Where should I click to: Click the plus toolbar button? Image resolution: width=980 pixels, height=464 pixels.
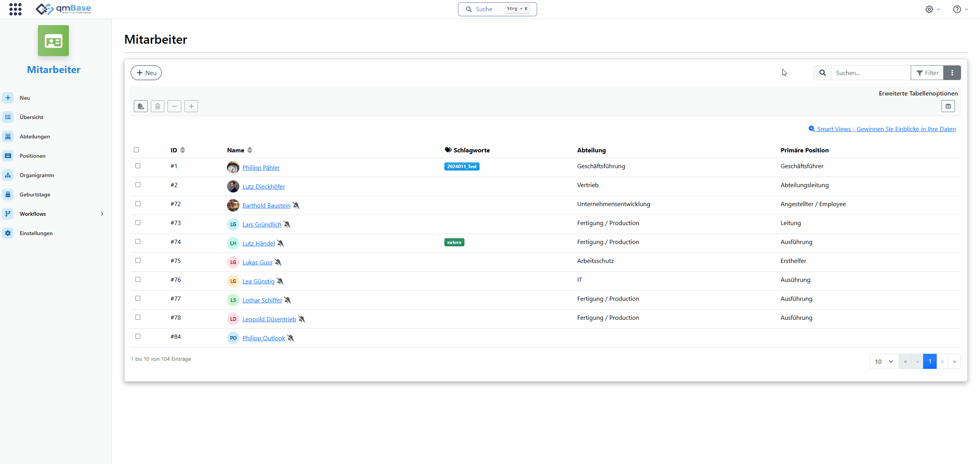pos(191,106)
